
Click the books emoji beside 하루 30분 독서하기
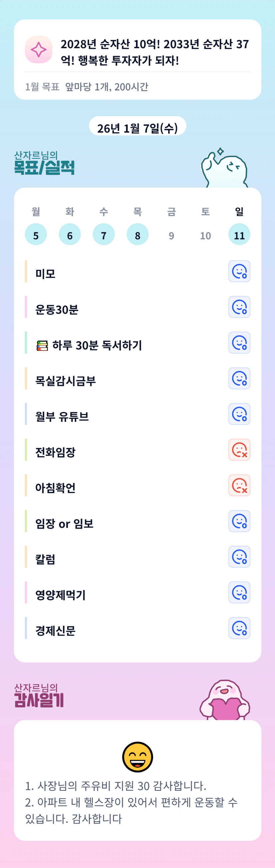click(42, 346)
